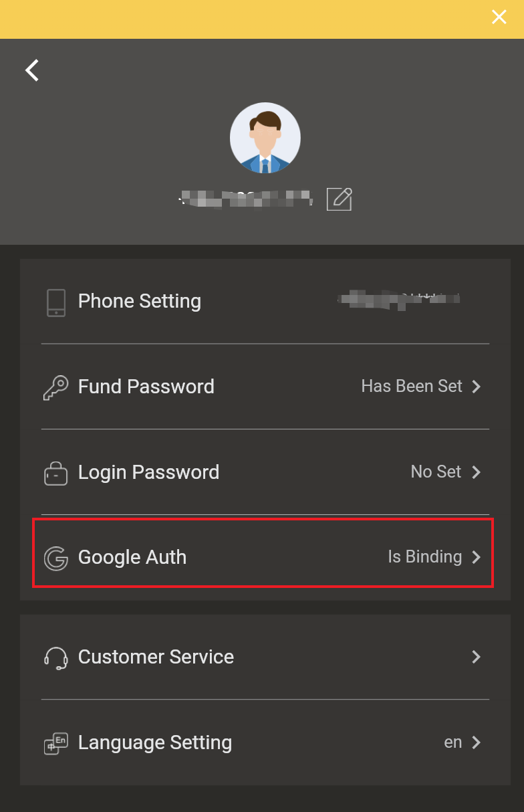
Task: Open Google Auth using its right chevron
Action: point(477,557)
